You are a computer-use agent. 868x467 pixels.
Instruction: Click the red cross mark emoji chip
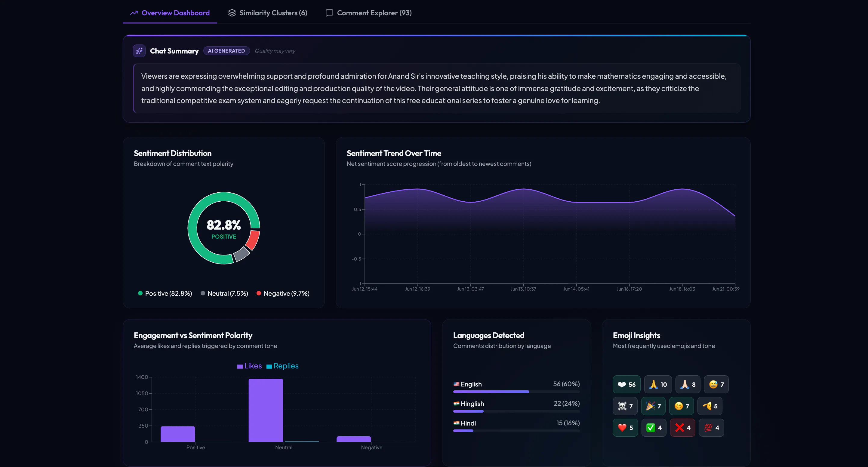click(683, 428)
